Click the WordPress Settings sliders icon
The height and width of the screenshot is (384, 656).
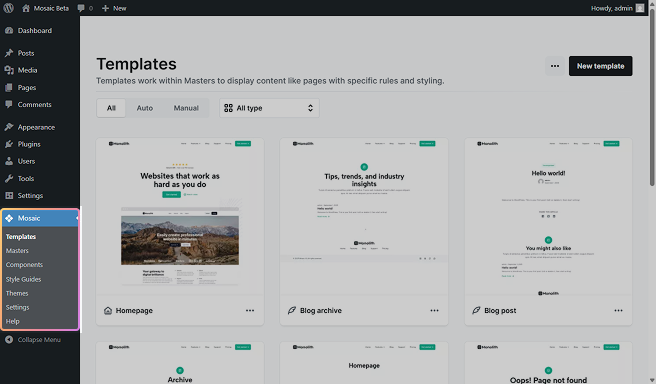(x=9, y=195)
